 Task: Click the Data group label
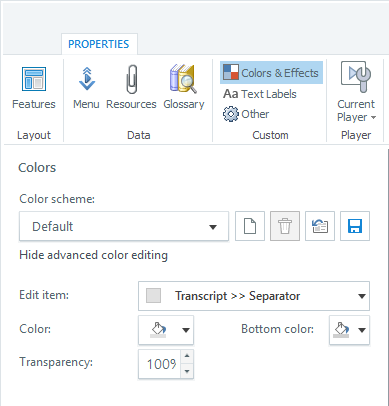pyautogui.click(x=139, y=135)
